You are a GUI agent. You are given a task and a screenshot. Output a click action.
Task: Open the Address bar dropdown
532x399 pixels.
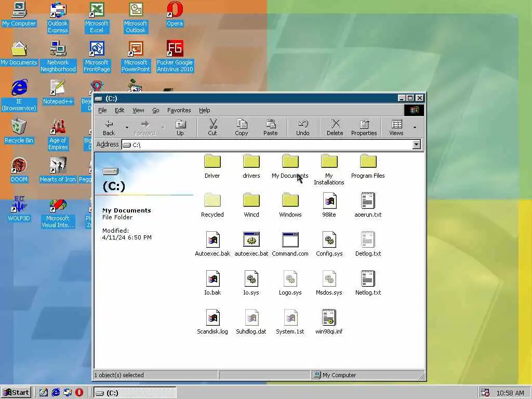[x=416, y=144]
